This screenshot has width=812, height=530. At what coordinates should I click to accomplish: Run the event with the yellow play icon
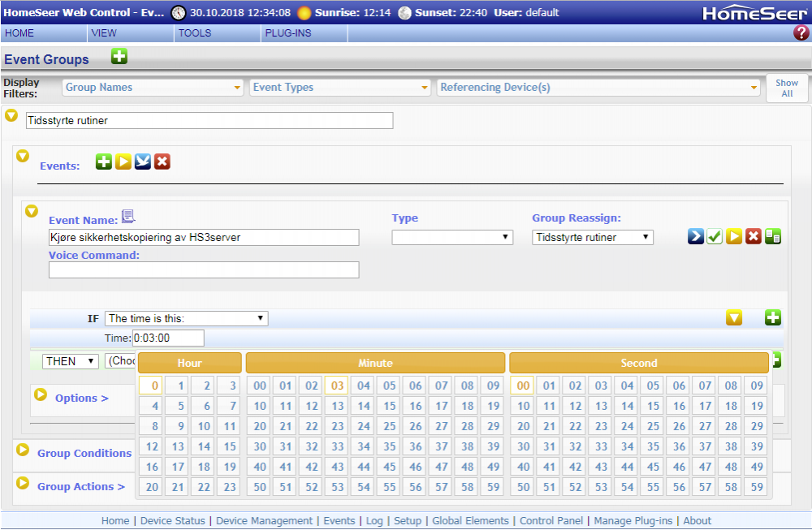coord(734,236)
